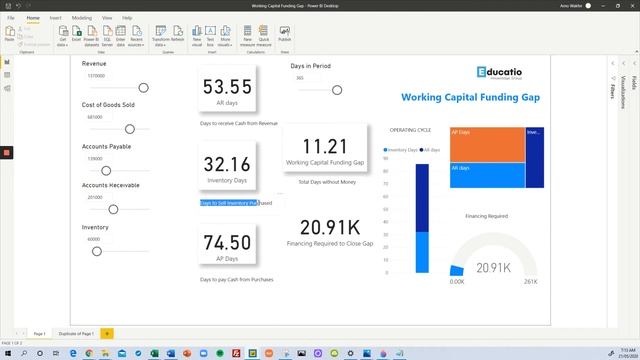Open the More visuals dropdown
640x360 pixels.
[x=225, y=36]
